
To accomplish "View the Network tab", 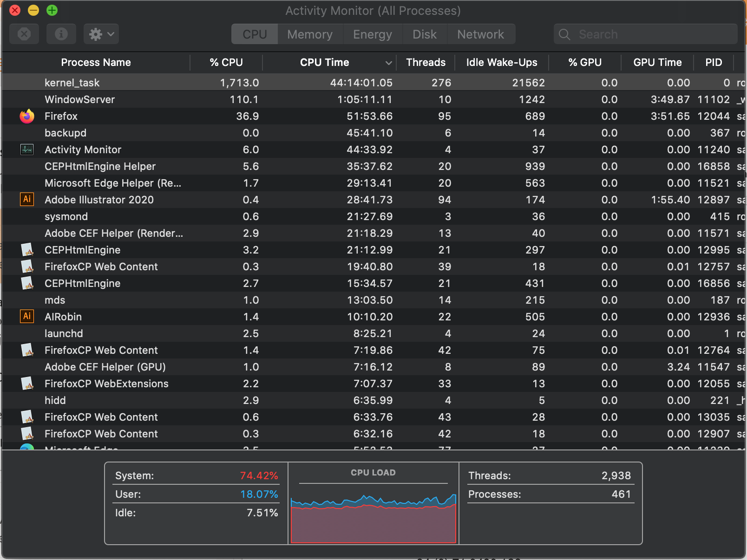I will [480, 34].
